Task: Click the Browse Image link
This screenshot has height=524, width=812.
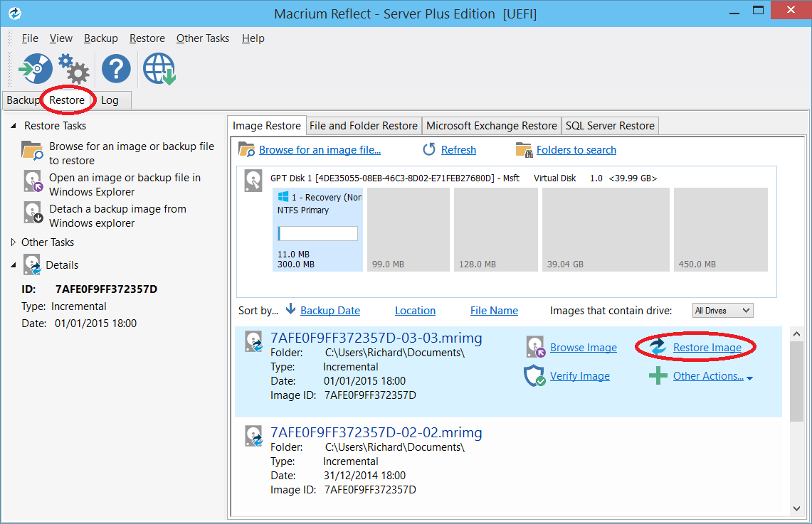Action: click(x=583, y=348)
